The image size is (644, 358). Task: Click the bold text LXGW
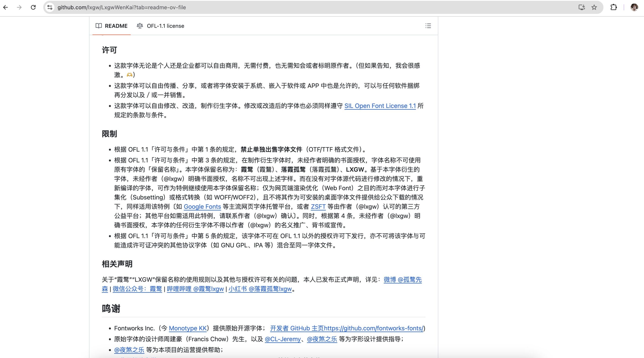pyautogui.click(x=355, y=169)
